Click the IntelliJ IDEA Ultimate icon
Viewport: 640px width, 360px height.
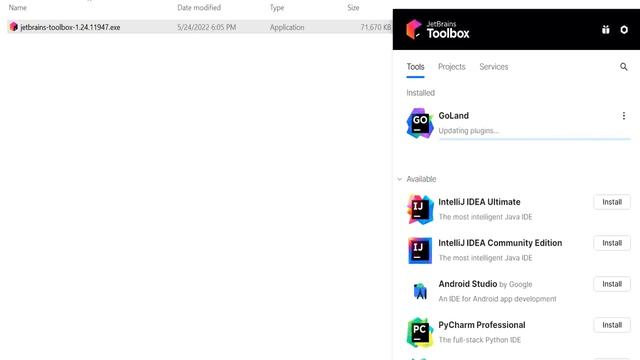click(x=420, y=209)
